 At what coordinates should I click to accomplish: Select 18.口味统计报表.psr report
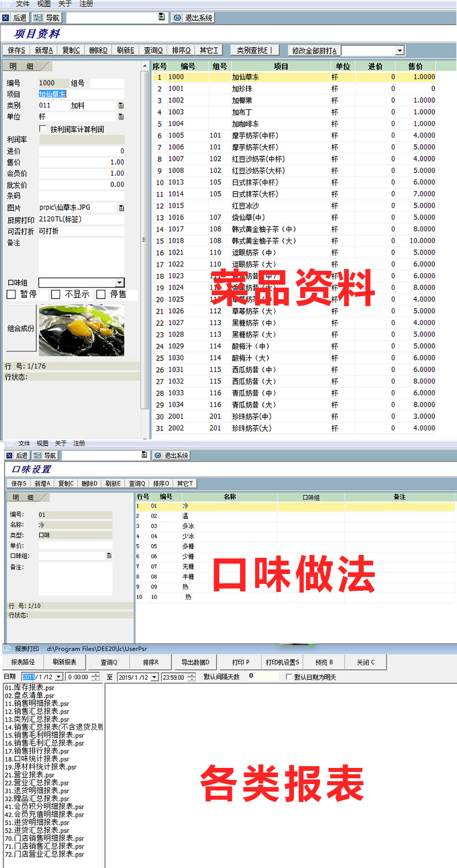[x=37, y=759]
